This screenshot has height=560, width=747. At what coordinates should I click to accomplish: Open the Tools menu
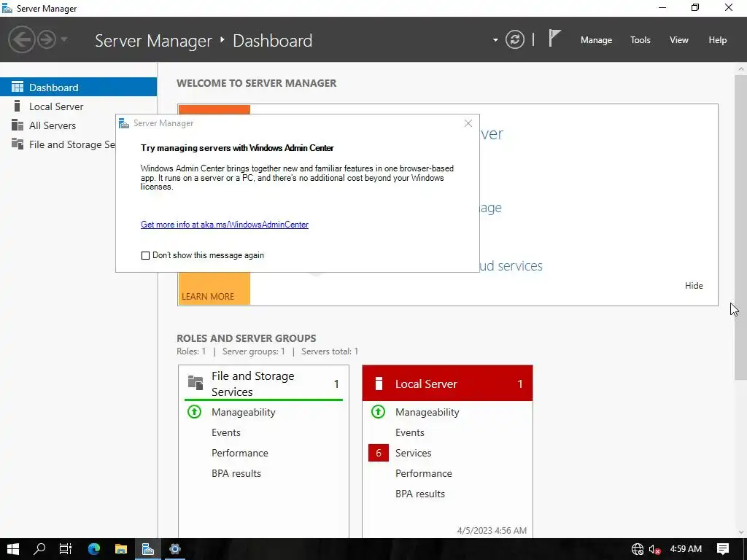(x=640, y=40)
